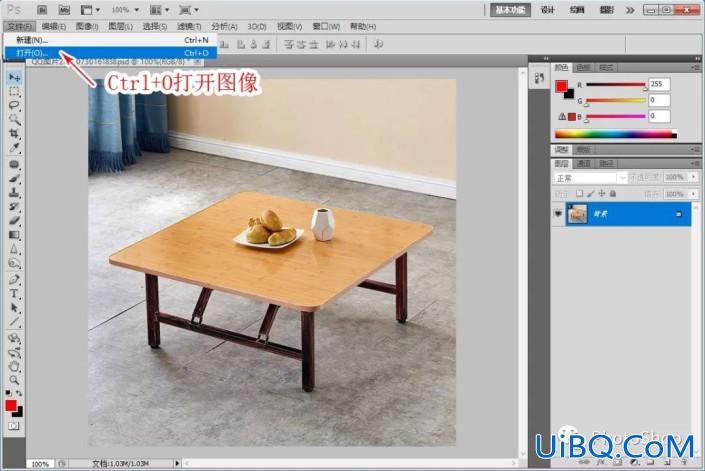Image resolution: width=705 pixels, height=471 pixels.
Task: Launch Mini Bridge from the top bar
Action: click(64, 9)
